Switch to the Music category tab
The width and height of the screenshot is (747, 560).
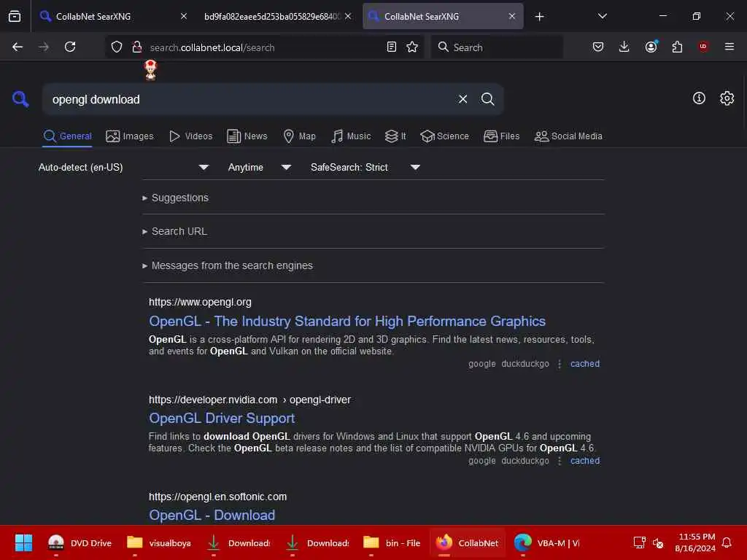(351, 136)
